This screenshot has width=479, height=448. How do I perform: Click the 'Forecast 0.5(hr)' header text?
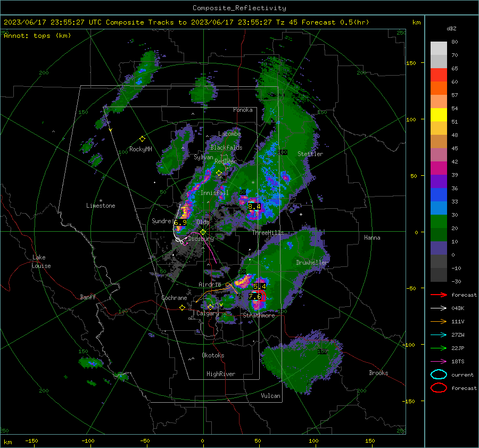[x=335, y=22]
